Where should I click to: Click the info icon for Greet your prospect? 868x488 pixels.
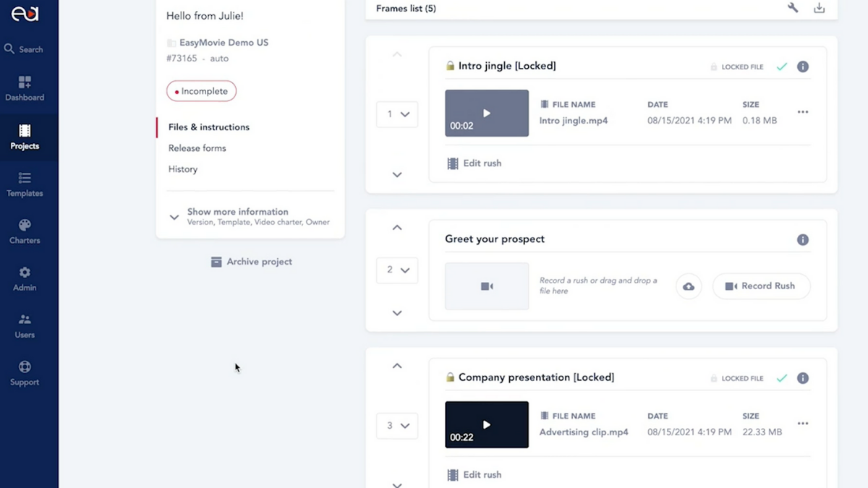[802, 239]
